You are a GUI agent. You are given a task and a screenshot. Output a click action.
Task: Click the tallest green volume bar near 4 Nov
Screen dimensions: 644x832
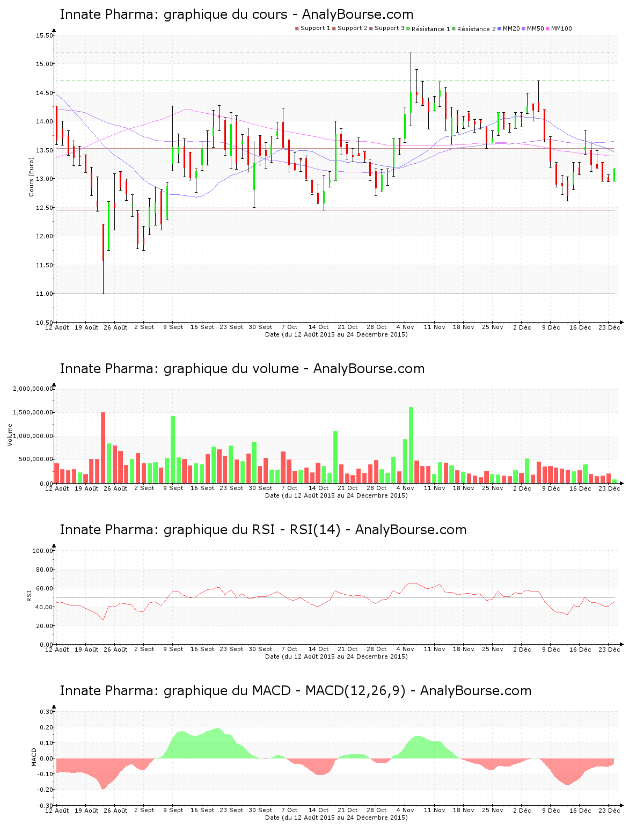411,445
